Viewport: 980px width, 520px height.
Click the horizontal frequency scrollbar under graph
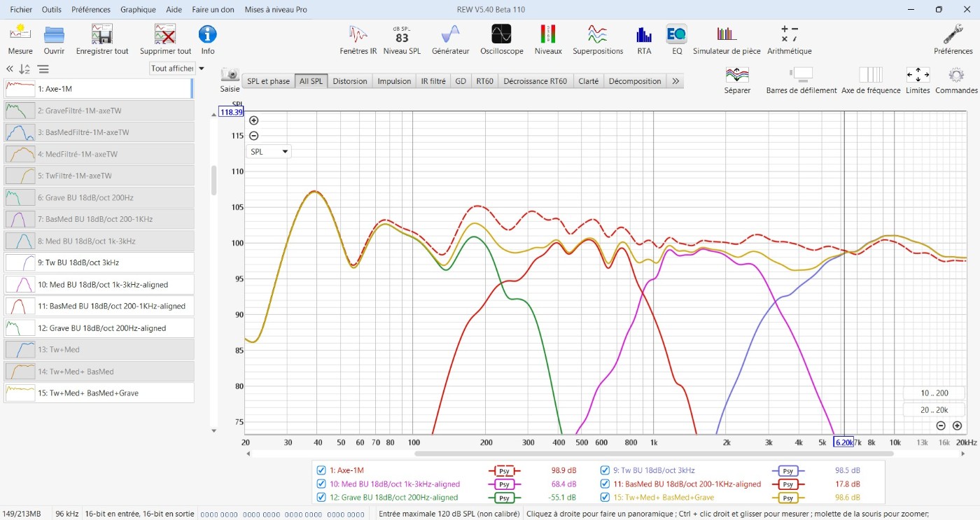[654, 454]
